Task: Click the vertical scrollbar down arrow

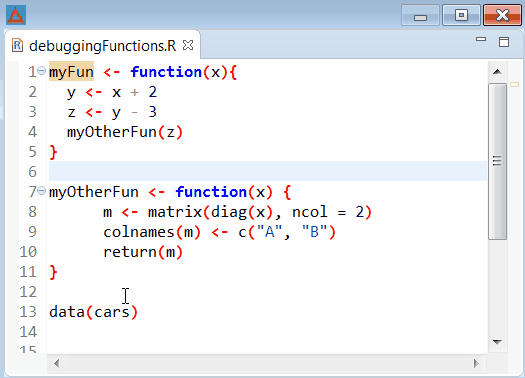Action: pos(498,342)
